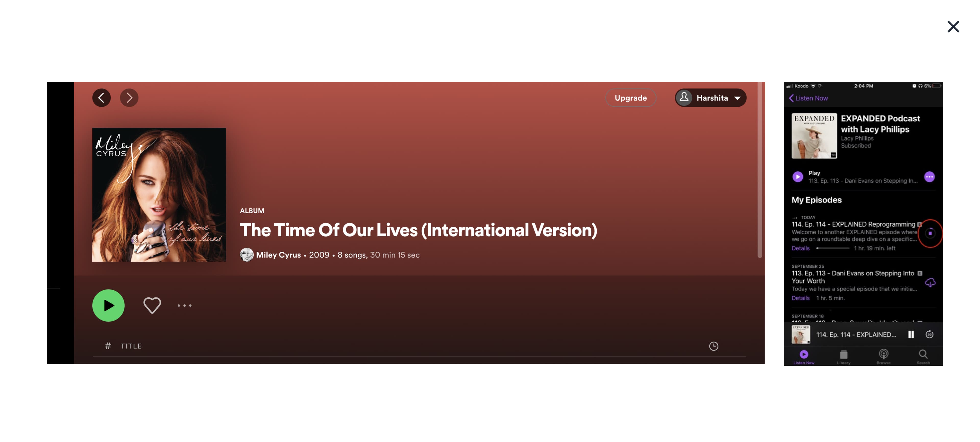Click the Miley Cyrus album cover thumbnail

[x=159, y=194]
